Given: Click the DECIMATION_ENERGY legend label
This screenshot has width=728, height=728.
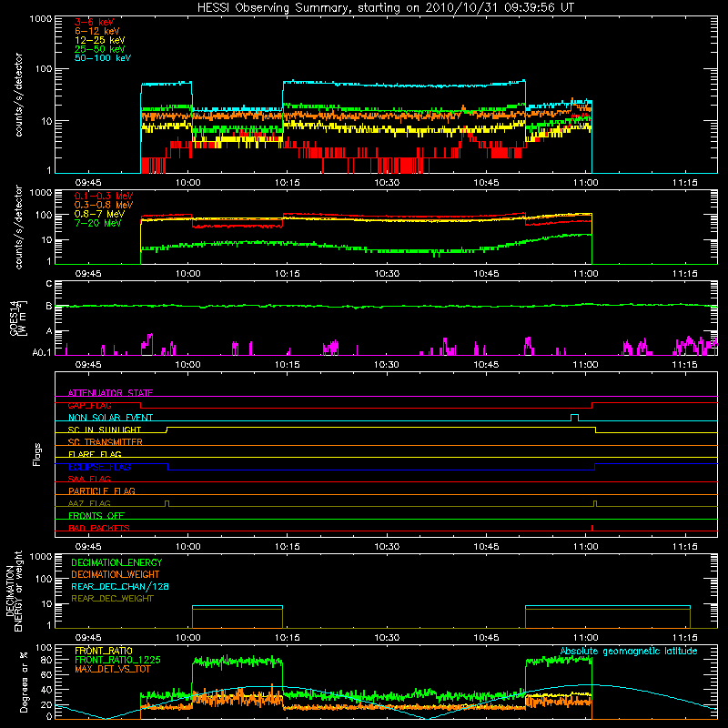Looking at the screenshot, I should pyautogui.click(x=116, y=562).
